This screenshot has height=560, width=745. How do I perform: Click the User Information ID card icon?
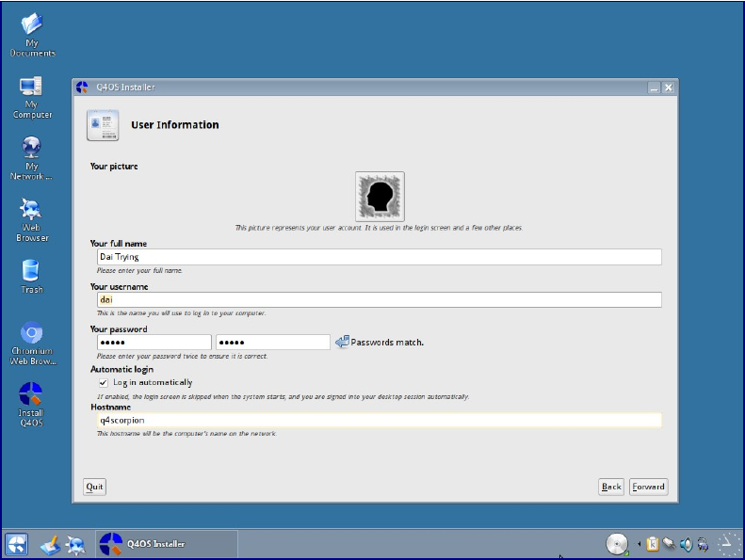103,125
